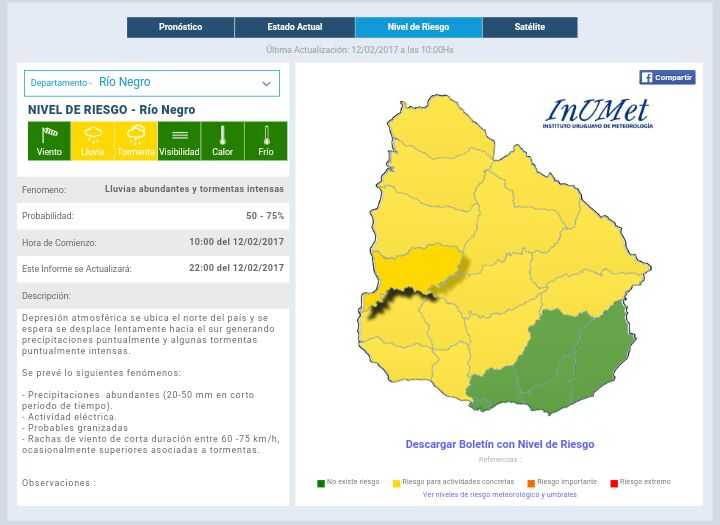The image size is (720, 525).
Task: Open the Satélite tab
Action: click(x=530, y=27)
